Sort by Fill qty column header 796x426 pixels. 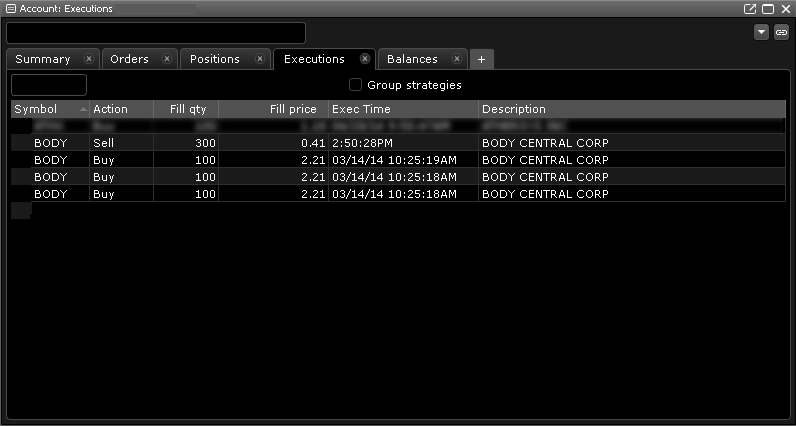186,109
